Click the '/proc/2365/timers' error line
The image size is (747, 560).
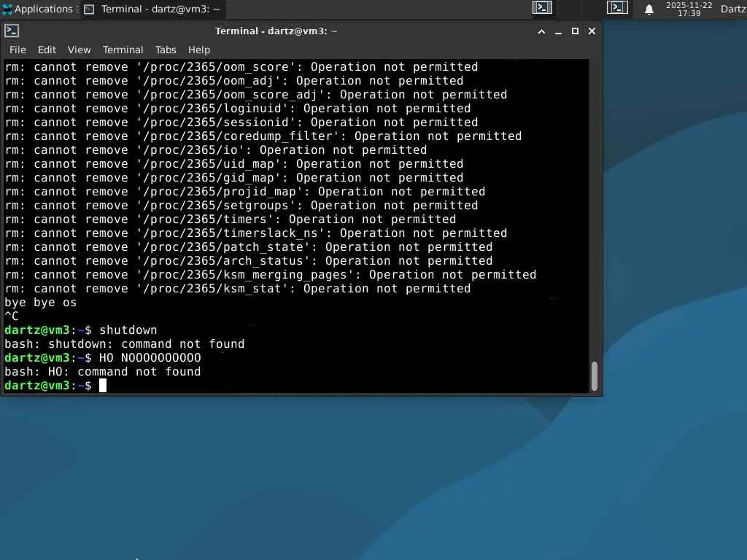point(231,219)
